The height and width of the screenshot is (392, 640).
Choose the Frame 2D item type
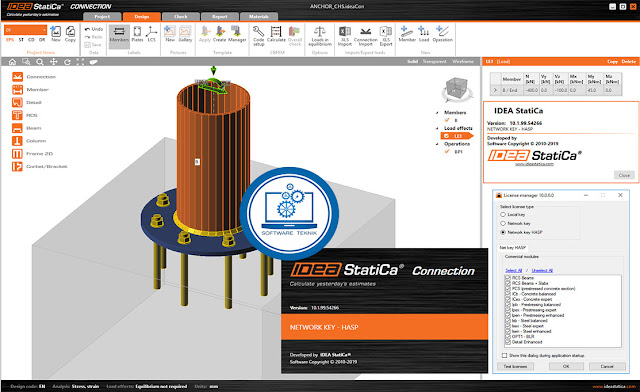[x=33, y=154]
